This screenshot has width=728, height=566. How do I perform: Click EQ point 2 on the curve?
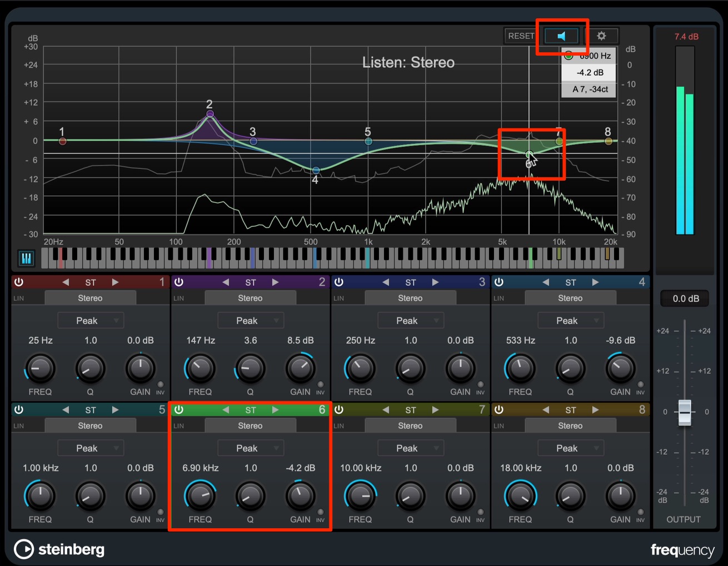tap(210, 114)
